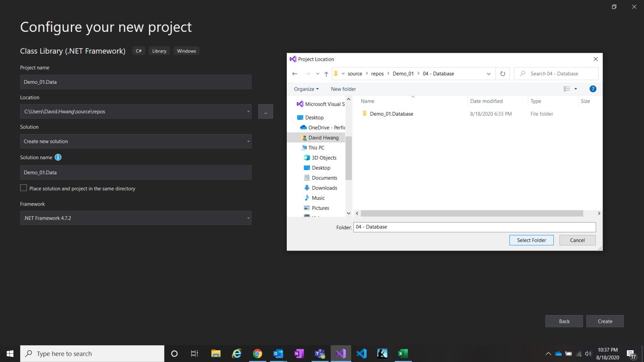The height and width of the screenshot is (362, 644).
Task: Click the Select Folder button
Action: click(531, 240)
